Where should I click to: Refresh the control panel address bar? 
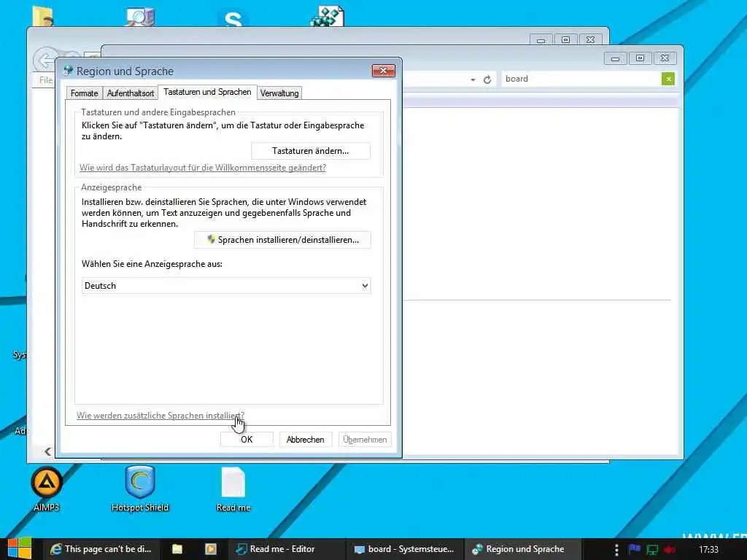click(x=487, y=79)
